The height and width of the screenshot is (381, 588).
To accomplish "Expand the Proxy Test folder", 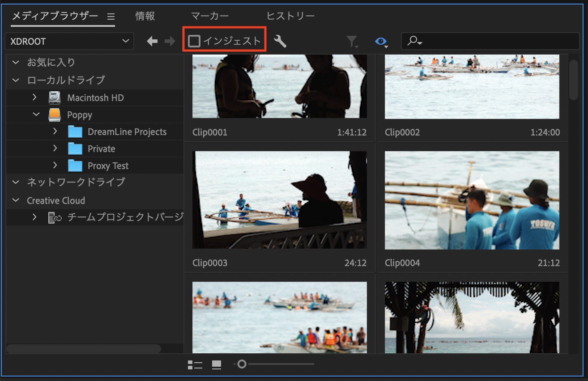I will point(55,165).
